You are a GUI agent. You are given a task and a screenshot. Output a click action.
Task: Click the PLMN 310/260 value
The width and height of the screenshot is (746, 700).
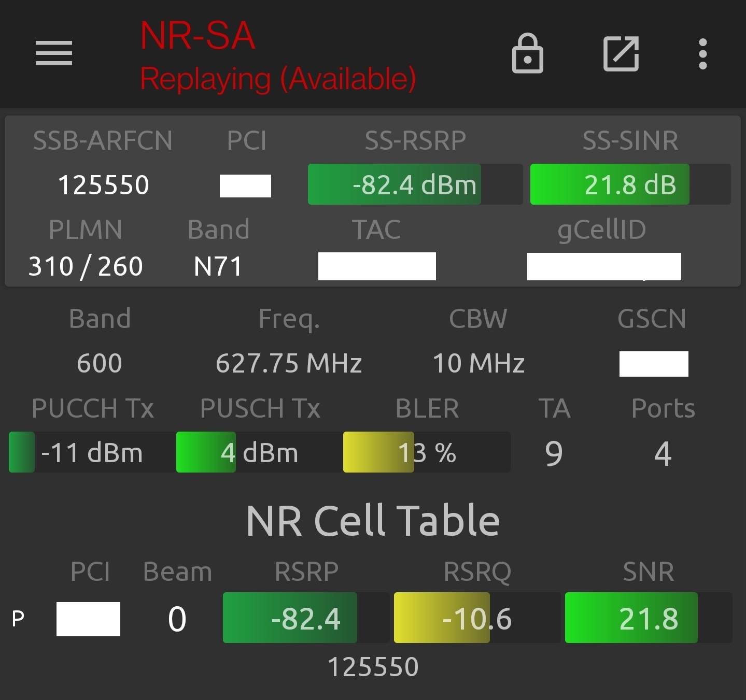click(86, 266)
